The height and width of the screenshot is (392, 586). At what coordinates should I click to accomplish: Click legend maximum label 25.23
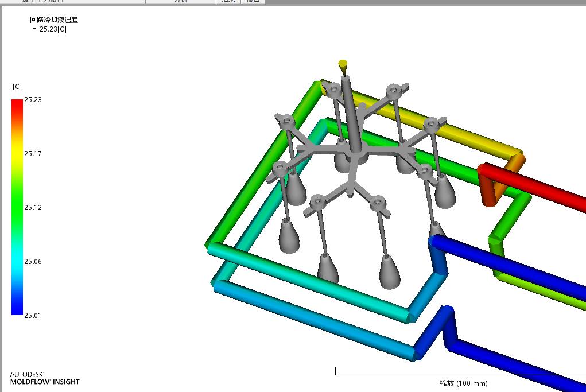pos(33,100)
